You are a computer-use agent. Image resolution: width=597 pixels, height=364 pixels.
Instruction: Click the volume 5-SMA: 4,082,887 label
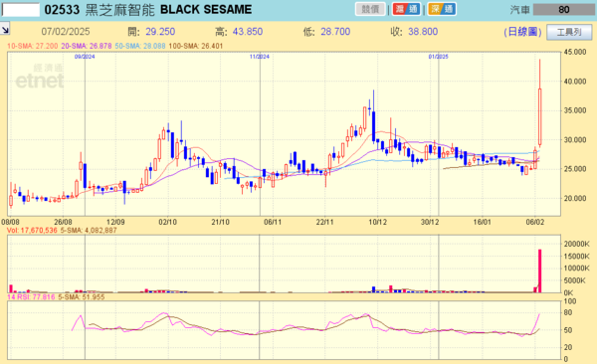click(x=89, y=231)
